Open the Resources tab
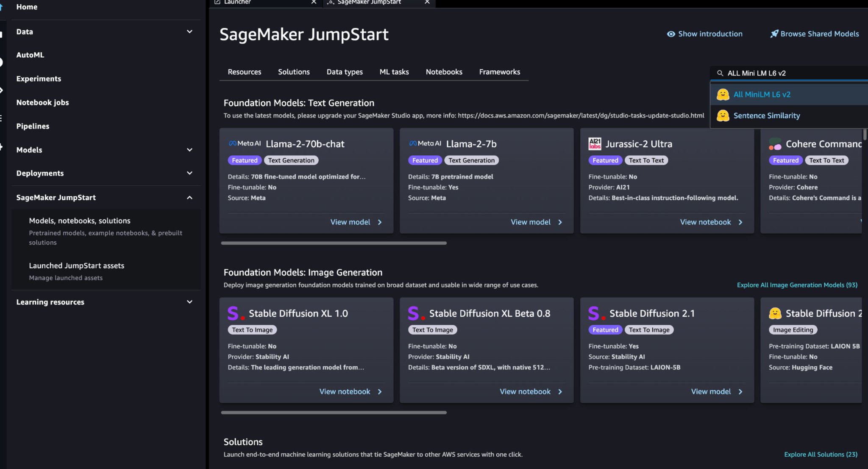The image size is (868, 469). (x=245, y=72)
